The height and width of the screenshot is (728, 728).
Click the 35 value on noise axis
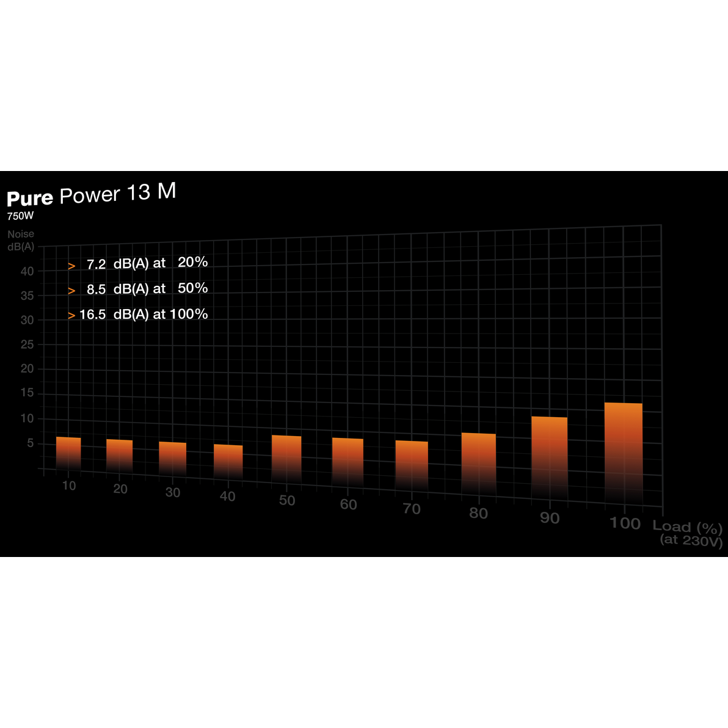pyautogui.click(x=27, y=296)
